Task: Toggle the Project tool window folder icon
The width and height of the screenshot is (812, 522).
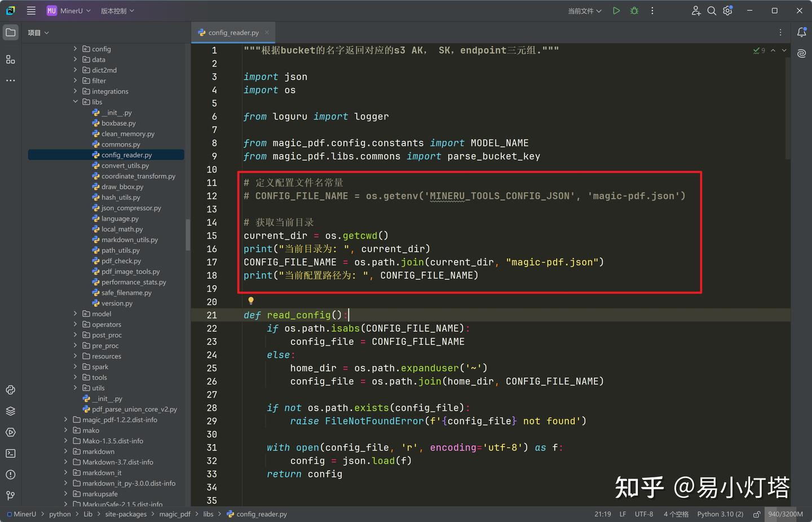Action: pyautogui.click(x=11, y=33)
